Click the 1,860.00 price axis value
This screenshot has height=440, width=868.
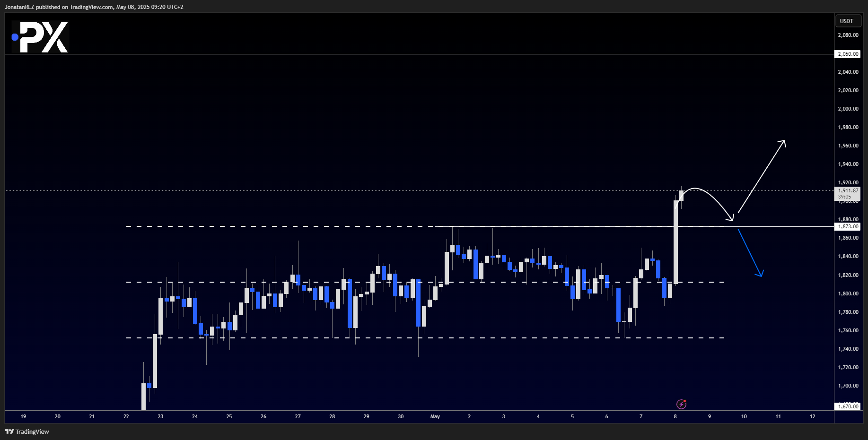click(x=848, y=238)
